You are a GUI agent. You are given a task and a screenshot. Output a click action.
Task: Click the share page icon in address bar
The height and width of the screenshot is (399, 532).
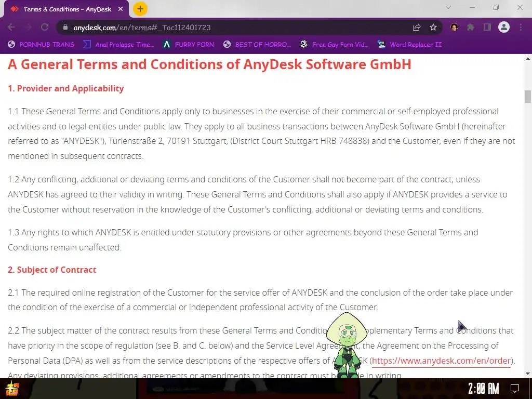[x=417, y=27]
